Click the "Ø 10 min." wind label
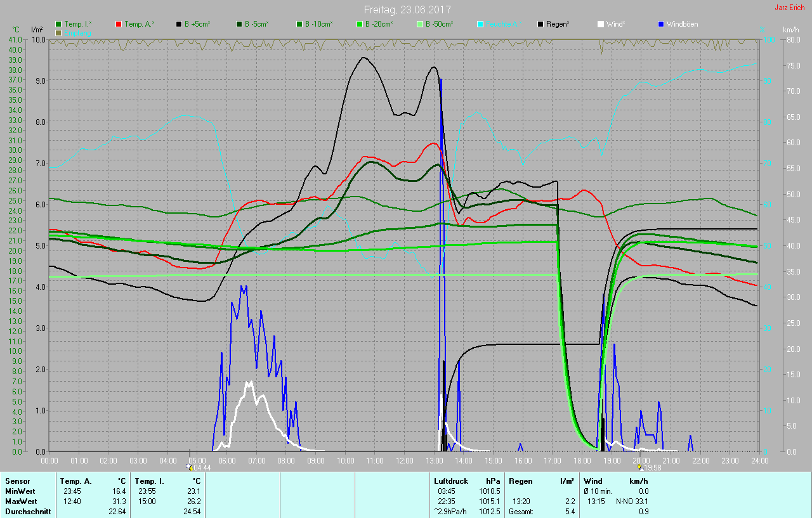The image size is (812, 518). coord(598,491)
